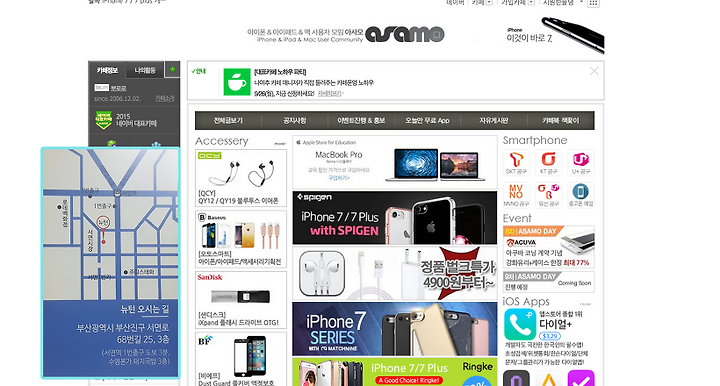The width and height of the screenshot is (720, 386).
Task: Expand the 카페 dropdown in the top bar
Action: tap(489, 2)
